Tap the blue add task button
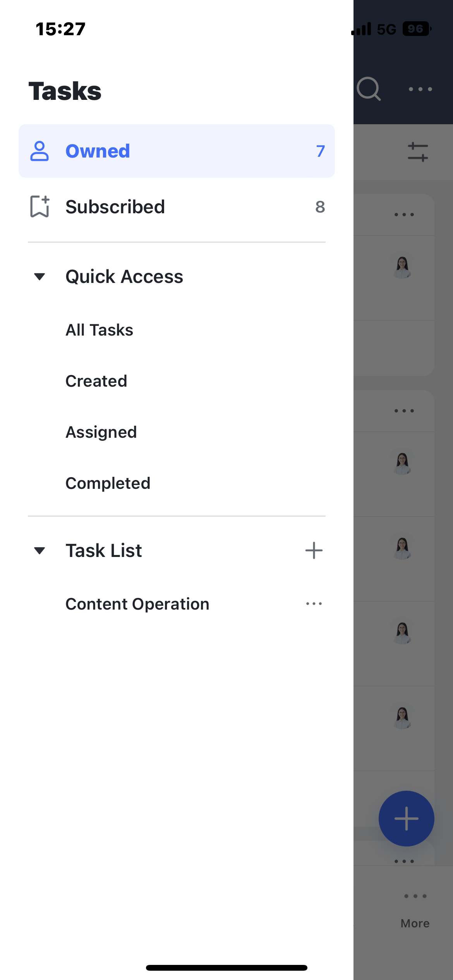This screenshot has width=453, height=980. [x=406, y=818]
